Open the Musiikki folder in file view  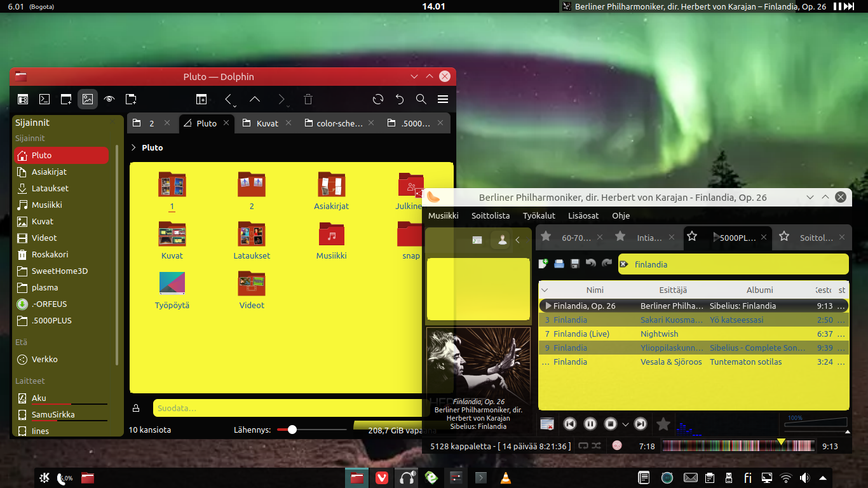point(332,234)
